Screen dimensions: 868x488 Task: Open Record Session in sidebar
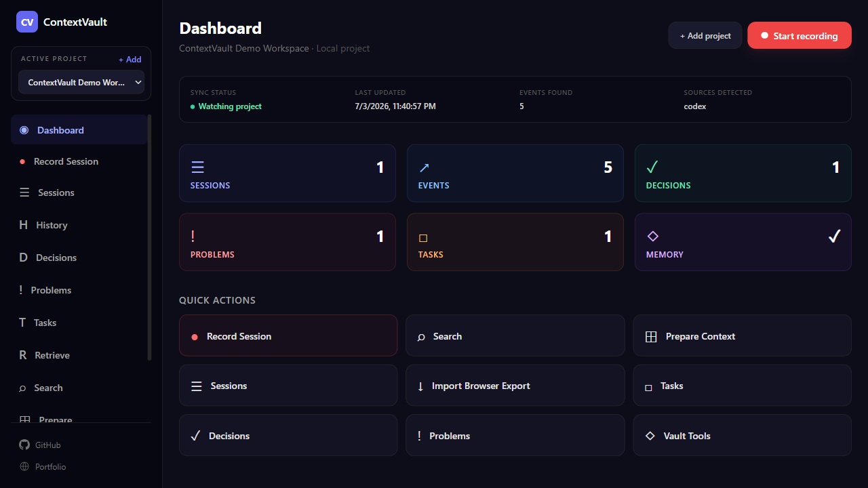(x=79, y=161)
